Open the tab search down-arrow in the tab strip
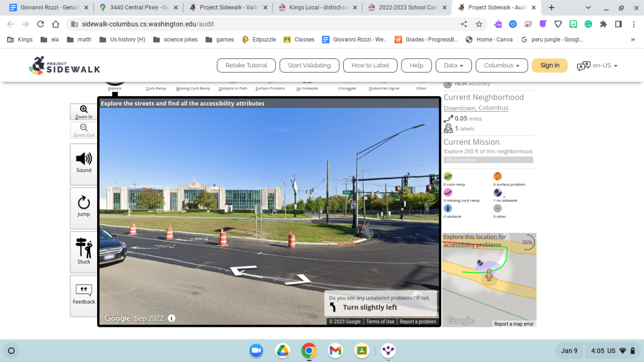The image size is (644, 362). pos(589,8)
